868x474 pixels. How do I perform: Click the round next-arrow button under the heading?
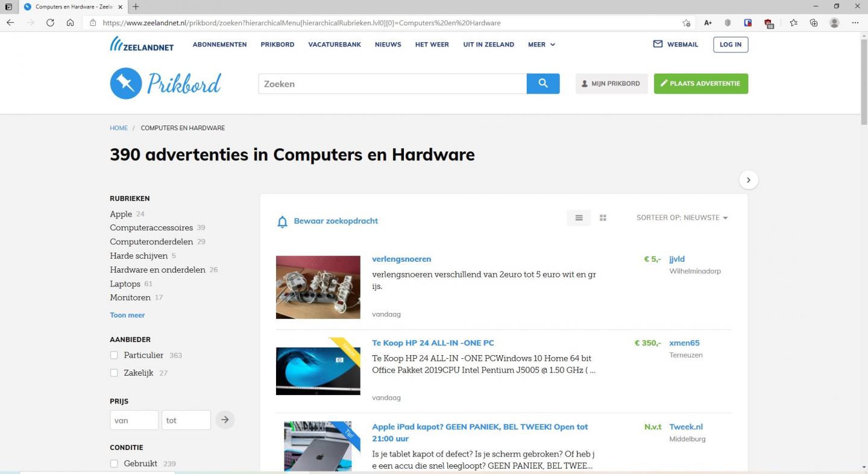(748, 180)
